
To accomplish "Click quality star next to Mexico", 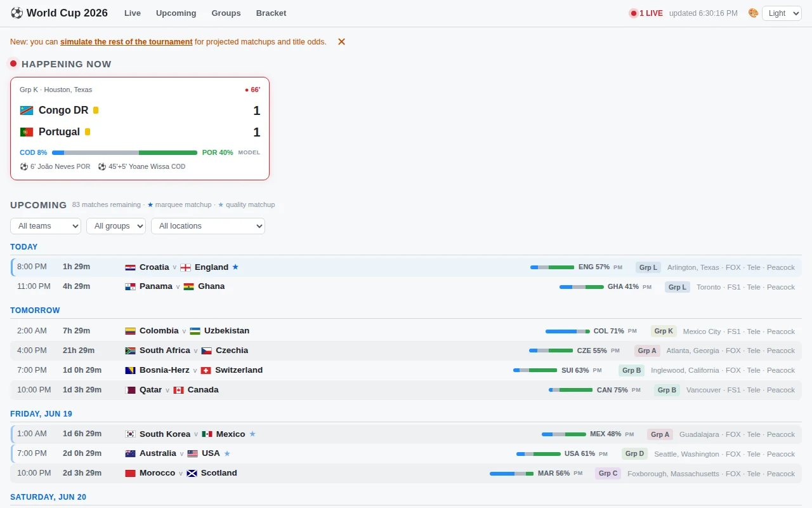I will pyautogui.click(x=252, y=434).
